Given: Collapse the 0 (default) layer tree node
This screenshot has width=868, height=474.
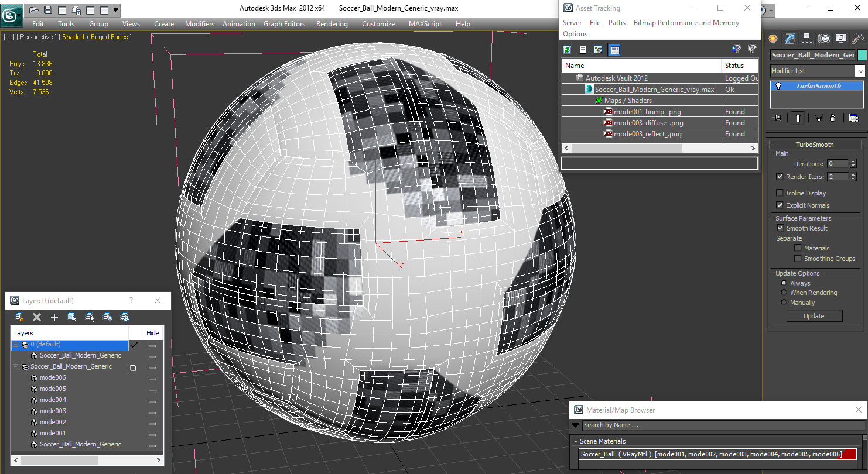Looking at the screenshot, I should tap(15, 345).
